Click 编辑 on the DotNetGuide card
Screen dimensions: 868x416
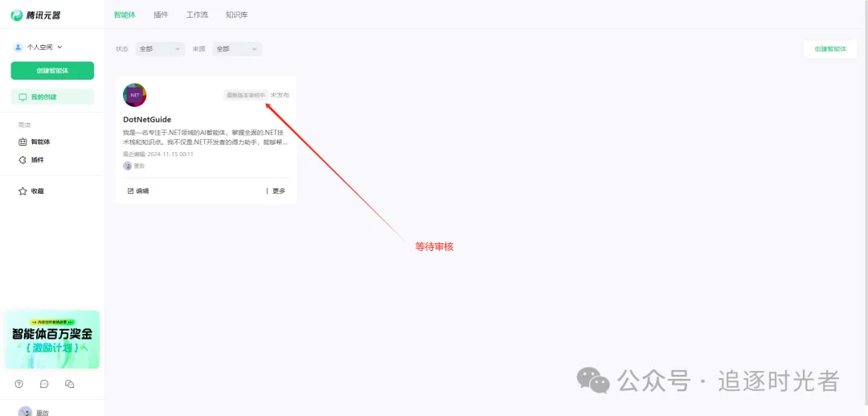pyautogui.click(x=138, y=192)
